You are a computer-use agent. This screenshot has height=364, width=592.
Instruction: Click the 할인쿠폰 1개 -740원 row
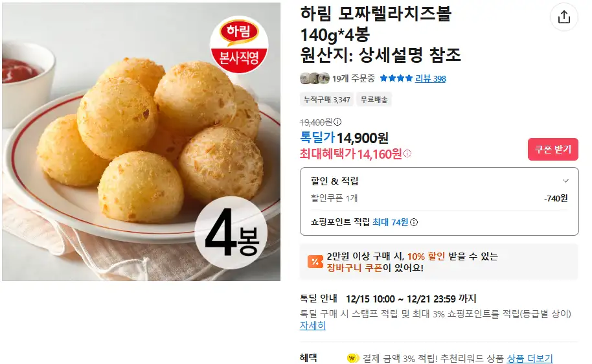(439, 198)
